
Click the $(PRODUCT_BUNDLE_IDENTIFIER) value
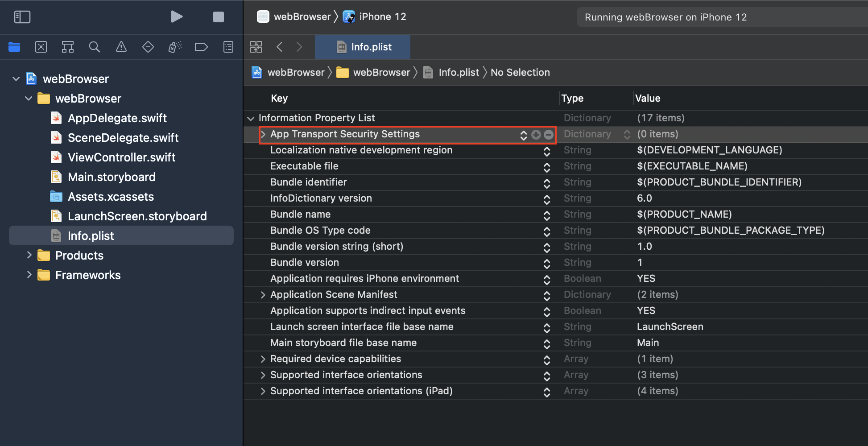click(x=719, y=182)
